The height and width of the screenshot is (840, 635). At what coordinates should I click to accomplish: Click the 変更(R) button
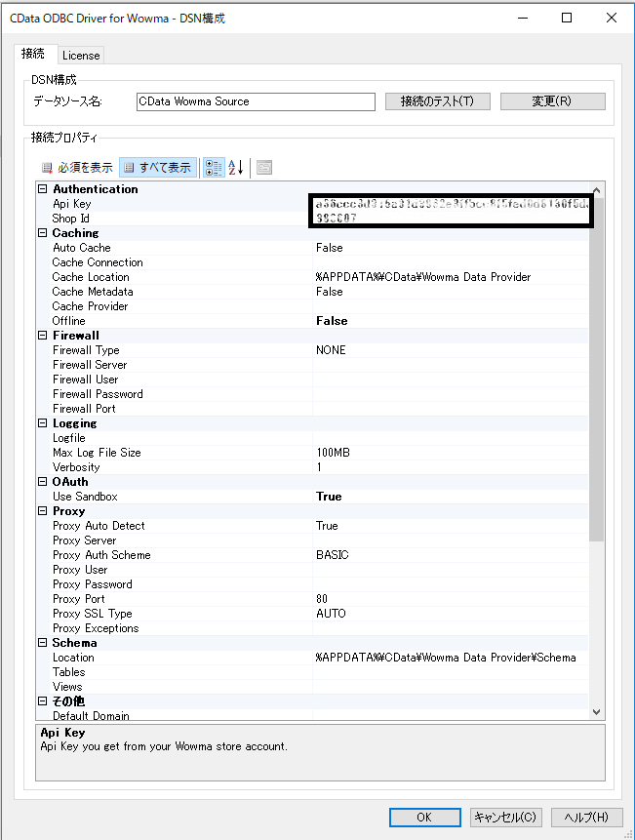coord(552,101)
